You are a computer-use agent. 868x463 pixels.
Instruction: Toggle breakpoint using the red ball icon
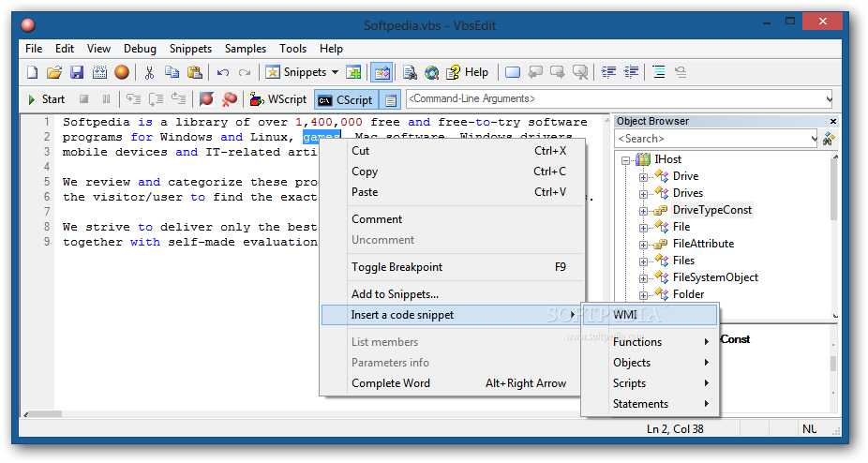coord(206,99)
